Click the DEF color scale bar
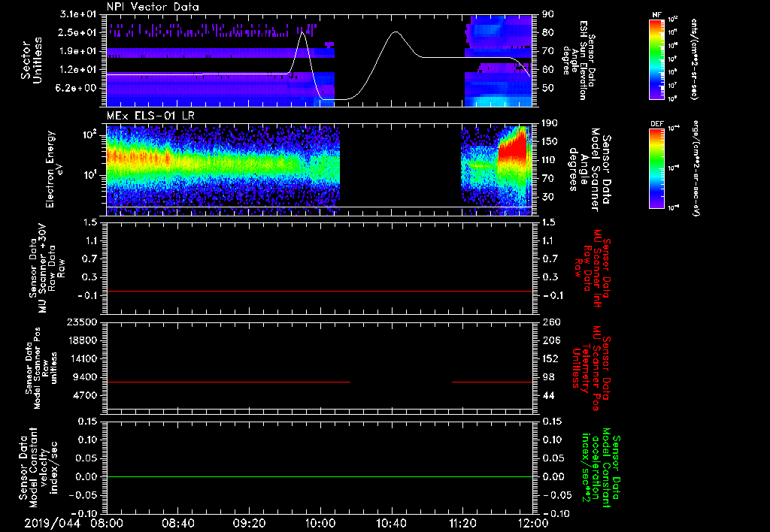 (x=657, y=168)
